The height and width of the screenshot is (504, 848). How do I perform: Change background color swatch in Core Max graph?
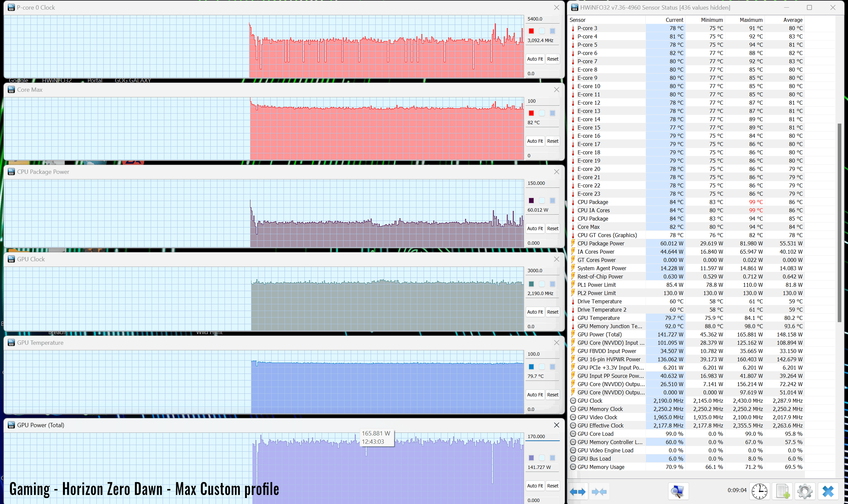[x=542, y=113]
